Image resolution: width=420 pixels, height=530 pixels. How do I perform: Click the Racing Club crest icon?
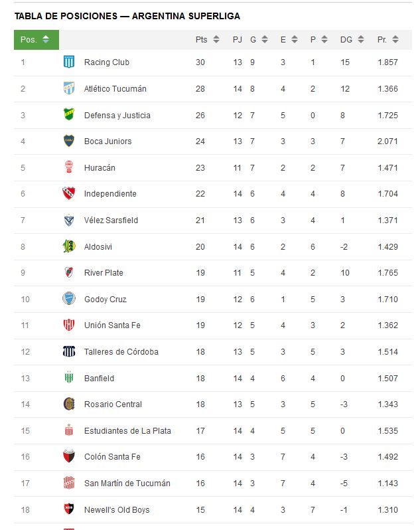(x=69, y=62)
